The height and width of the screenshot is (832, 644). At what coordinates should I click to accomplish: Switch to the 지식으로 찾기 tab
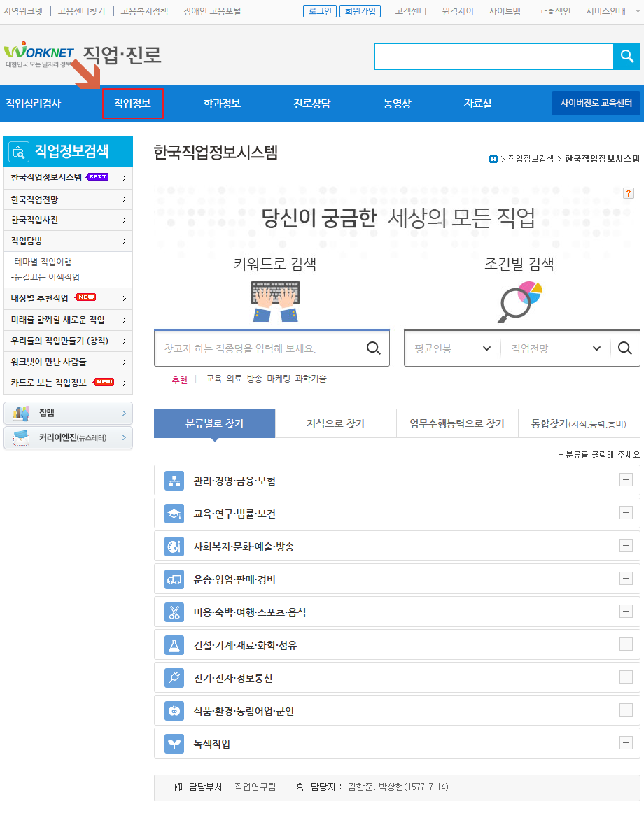335,423
